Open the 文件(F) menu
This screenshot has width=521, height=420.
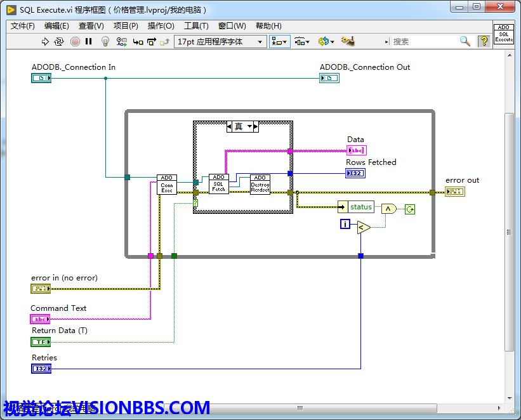[x=23, y=26]
